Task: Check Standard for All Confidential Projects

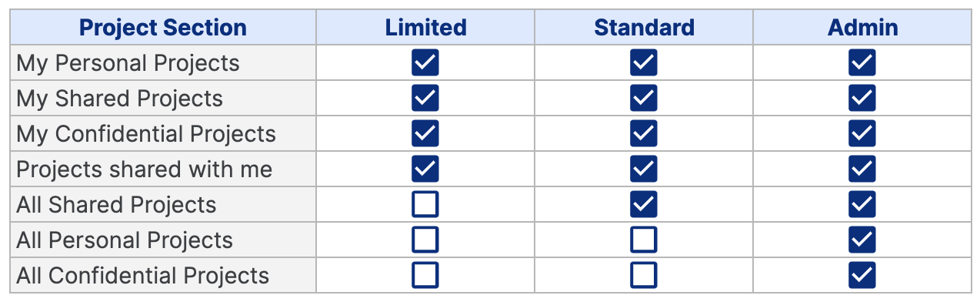Action: point(644,275)
